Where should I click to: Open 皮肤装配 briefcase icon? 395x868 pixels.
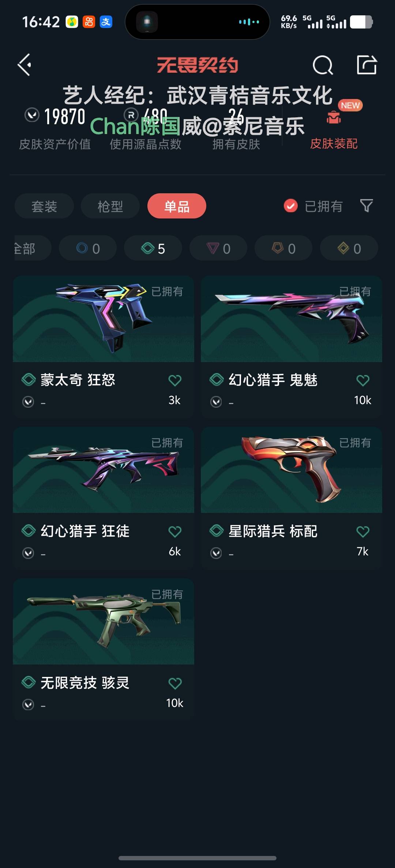pos(333,118)
